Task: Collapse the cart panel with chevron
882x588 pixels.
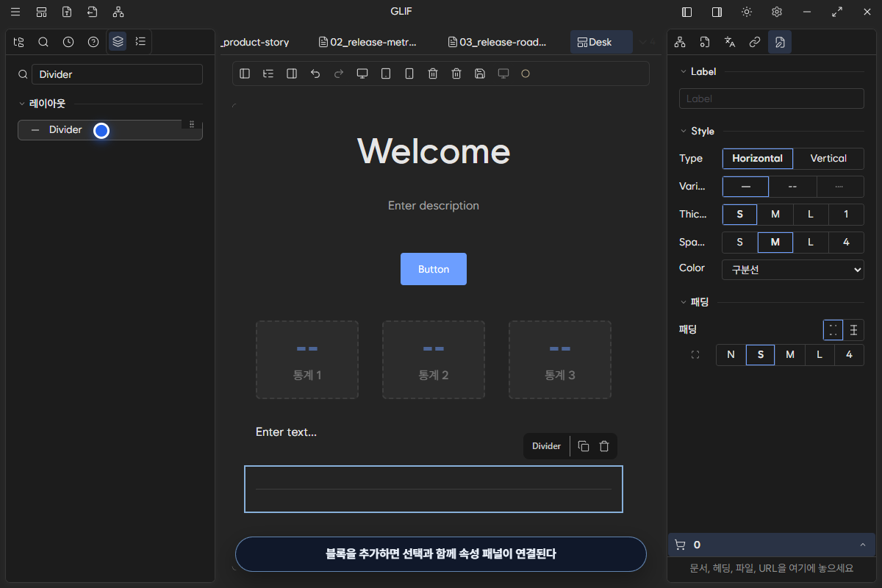Action: (862, 545)
